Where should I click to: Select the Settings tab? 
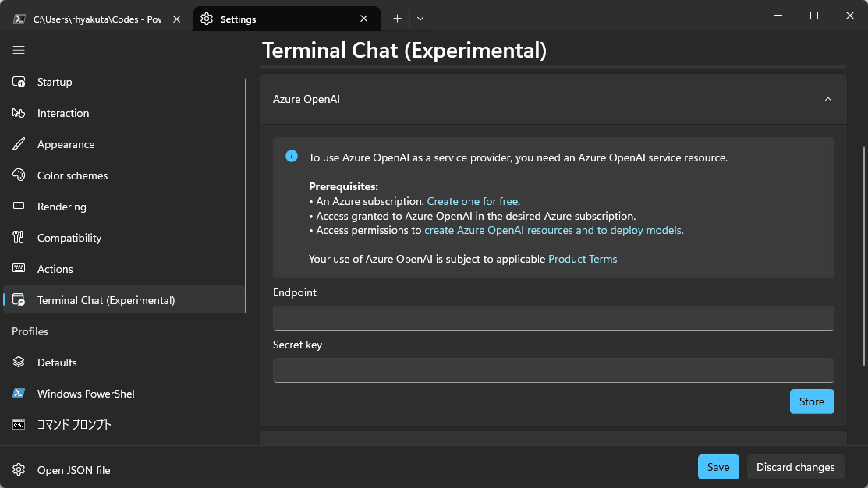pos(286,19)
